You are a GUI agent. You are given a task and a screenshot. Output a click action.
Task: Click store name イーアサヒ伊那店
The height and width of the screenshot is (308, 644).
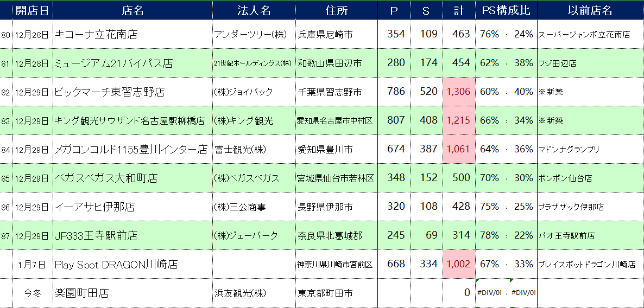(95, 207)
